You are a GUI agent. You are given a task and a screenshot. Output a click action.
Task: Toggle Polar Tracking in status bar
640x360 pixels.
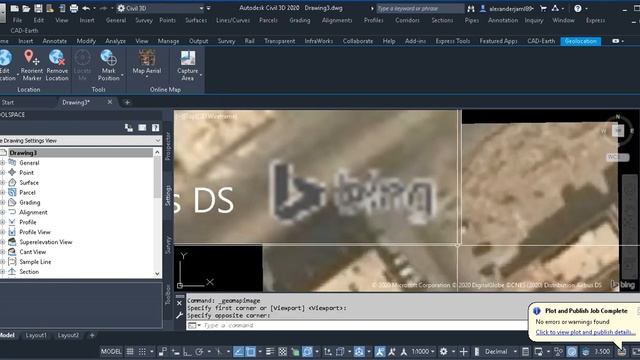[x=199, y=351]
